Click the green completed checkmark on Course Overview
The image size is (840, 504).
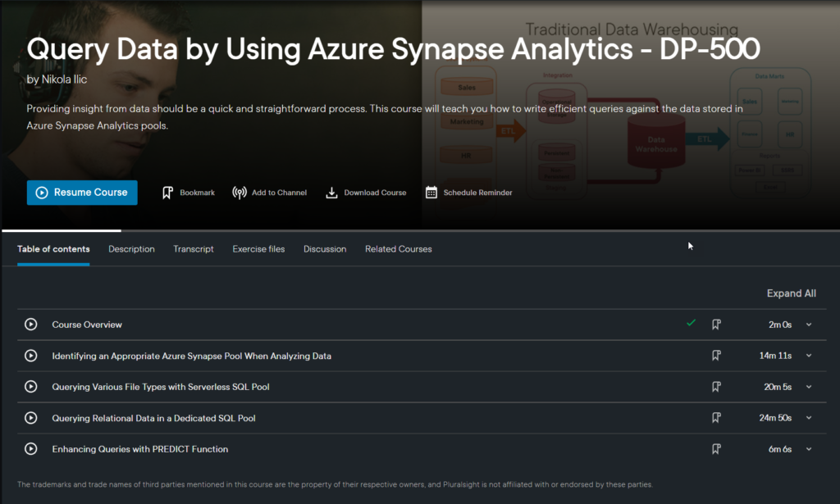[691, 323]
